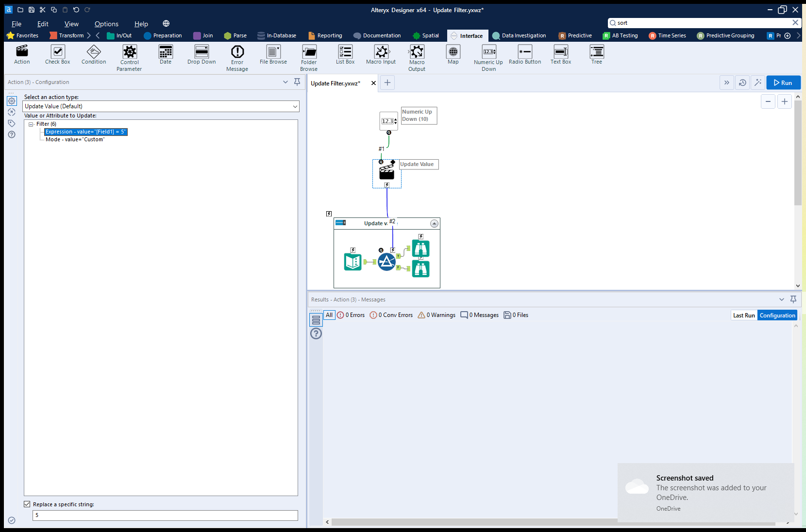This screenshot has height=532, width=806.
Task: Toggle the Warnings filter in Results panel
Action: (x=436, y=315)
